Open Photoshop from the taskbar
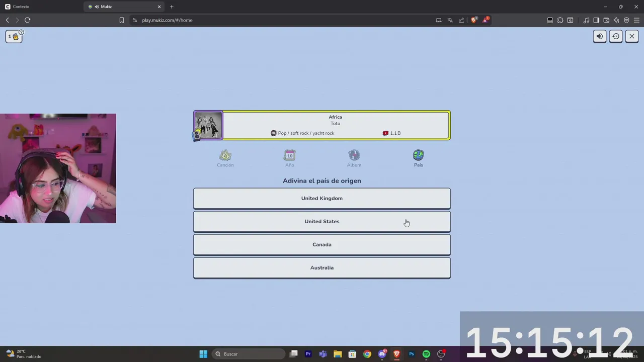This screenshot has width=644, height=362. [412, 354]
